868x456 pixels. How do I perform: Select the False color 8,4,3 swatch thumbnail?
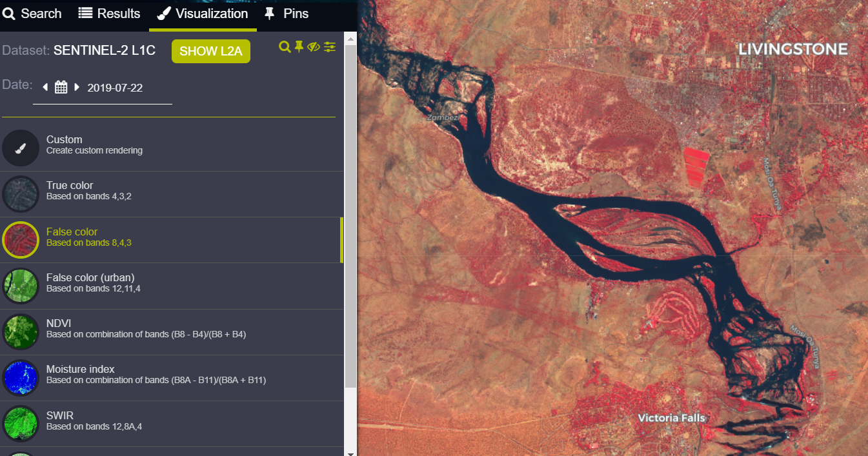[21, 239]
